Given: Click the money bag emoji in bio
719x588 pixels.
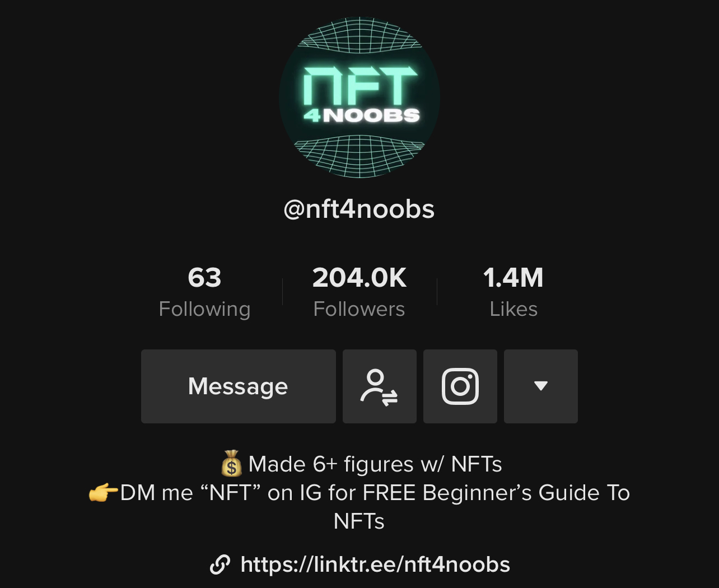Looking at the screenshot, I should [x=231, y=464].
